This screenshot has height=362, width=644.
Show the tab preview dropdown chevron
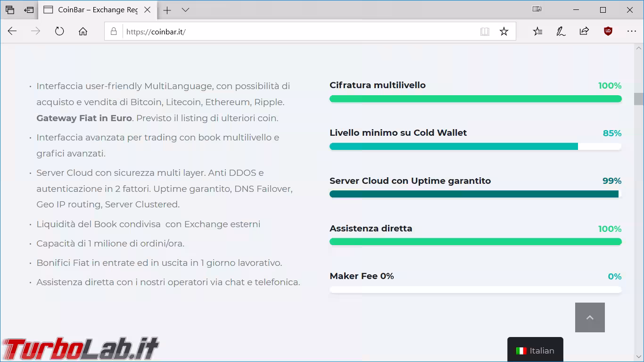(x=185, y=10)
